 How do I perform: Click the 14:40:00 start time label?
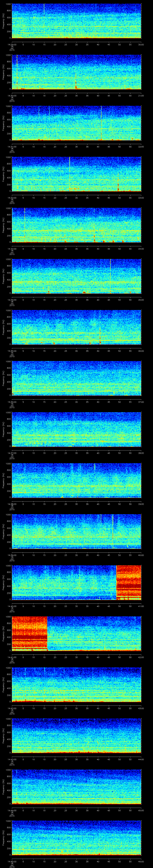(x=12, y=606)
